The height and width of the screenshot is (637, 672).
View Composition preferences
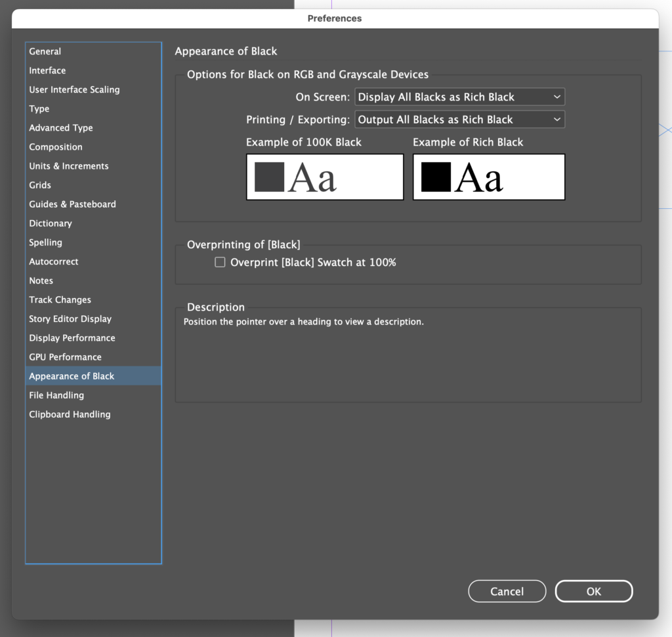tap(56, 146)
